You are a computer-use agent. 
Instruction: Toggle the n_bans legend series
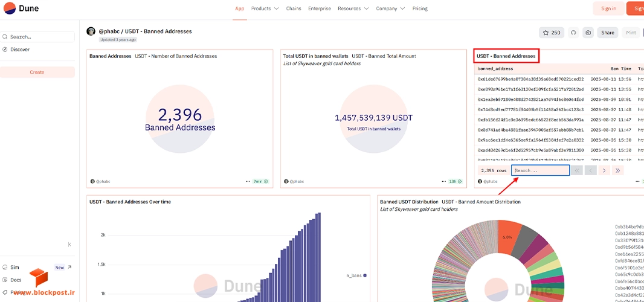[356, 275]
